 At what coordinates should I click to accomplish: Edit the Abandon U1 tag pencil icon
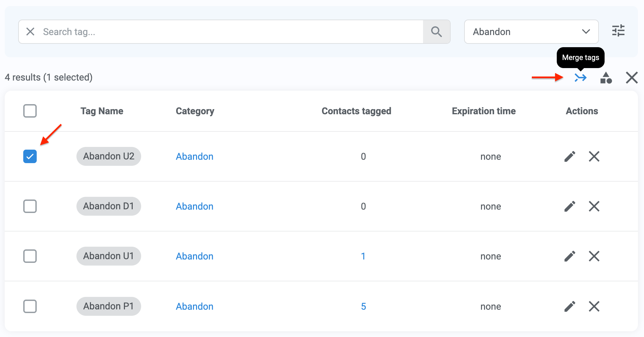[x=570, y=256]
